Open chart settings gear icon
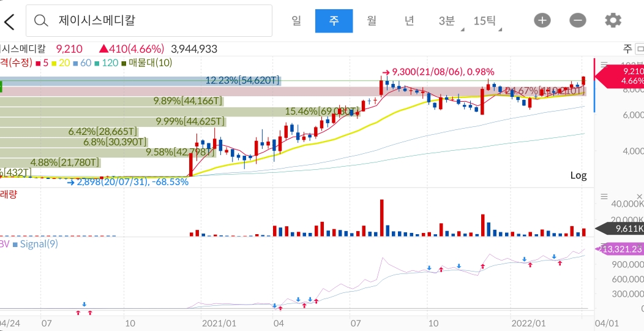This screenshot has width=644, height=331. click(613, 21)
